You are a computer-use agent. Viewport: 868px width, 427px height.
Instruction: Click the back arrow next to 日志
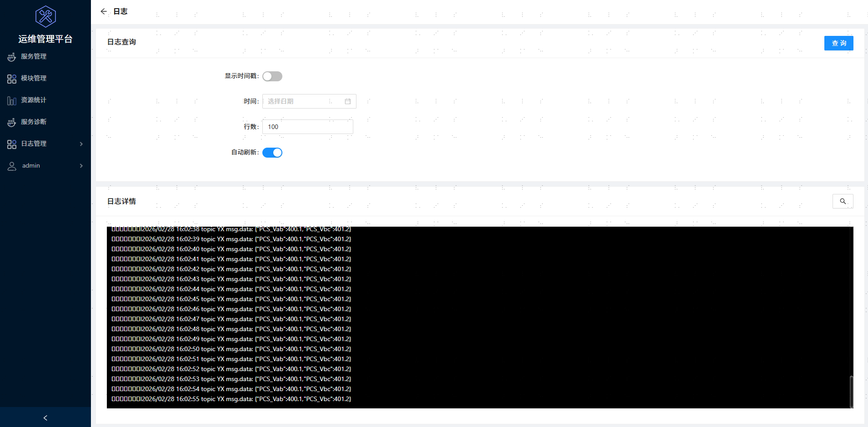(x=104, y=11)
